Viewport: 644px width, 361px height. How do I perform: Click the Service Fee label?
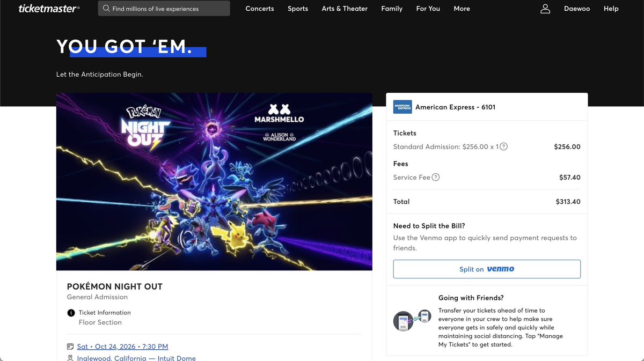[x=412, y=178]
